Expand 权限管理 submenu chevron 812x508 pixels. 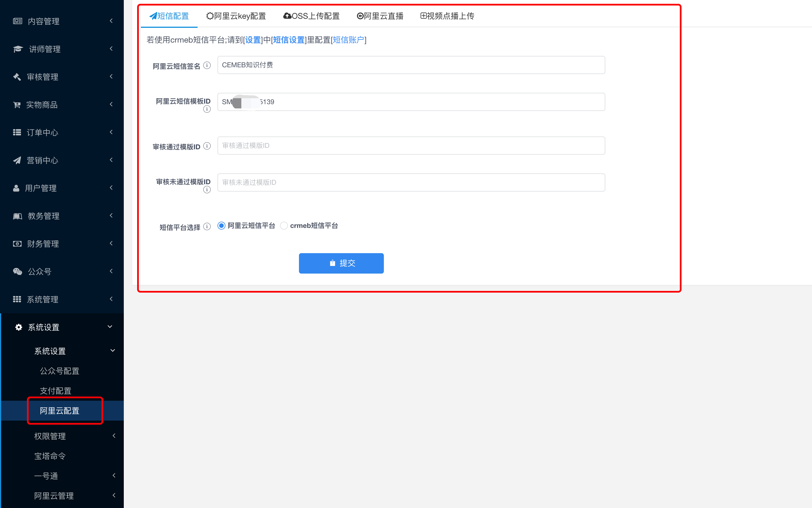click(114, 436)
